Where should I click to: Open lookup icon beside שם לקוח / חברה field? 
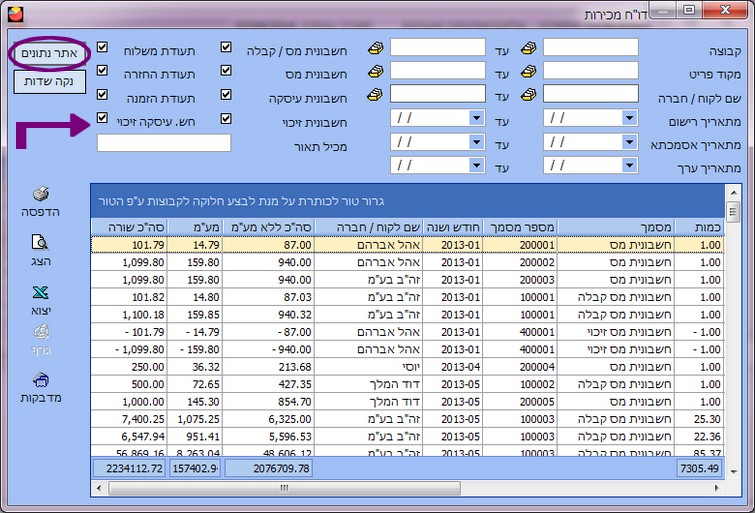coord(529,94)
